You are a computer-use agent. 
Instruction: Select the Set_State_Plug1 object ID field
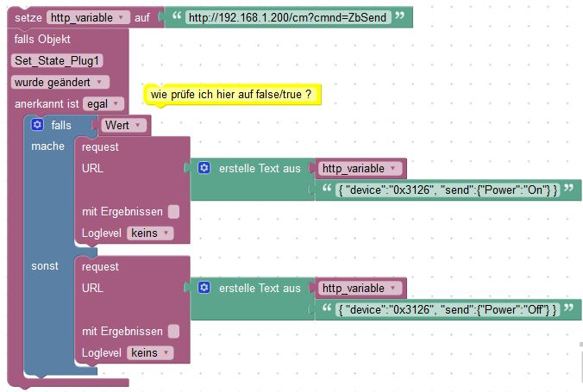(x=57, y=60)
